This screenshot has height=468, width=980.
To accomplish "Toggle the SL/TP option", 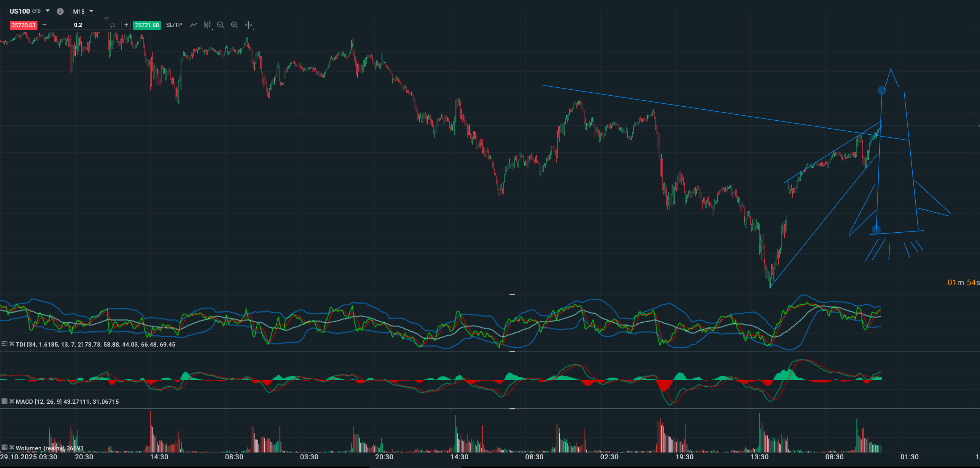I will coord(174,25).
